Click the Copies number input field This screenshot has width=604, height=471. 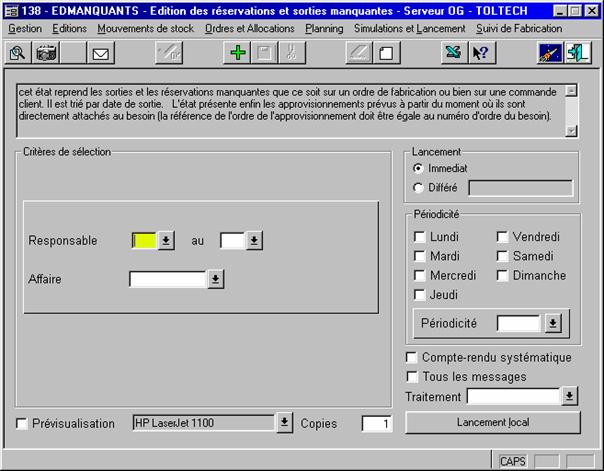376,424
